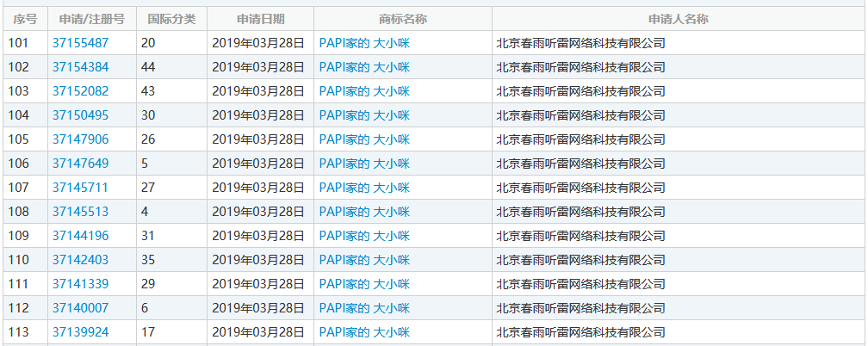868x346 pixels.
Task: Open application number 37152082
Action: [80, 91]
